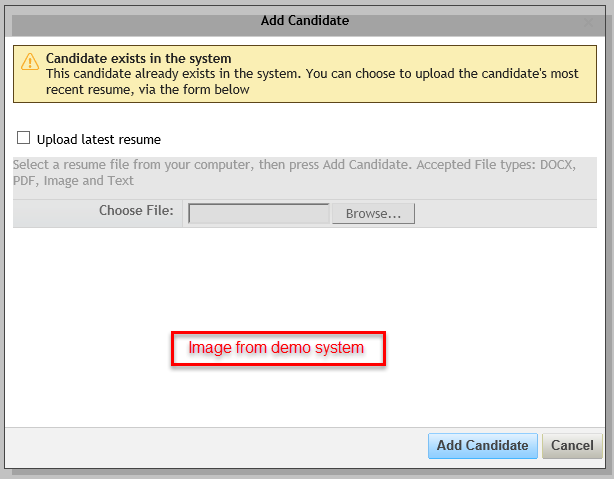Click the gray row right of Browse button
Screen dimensions: 614x479
click(506, 213)
